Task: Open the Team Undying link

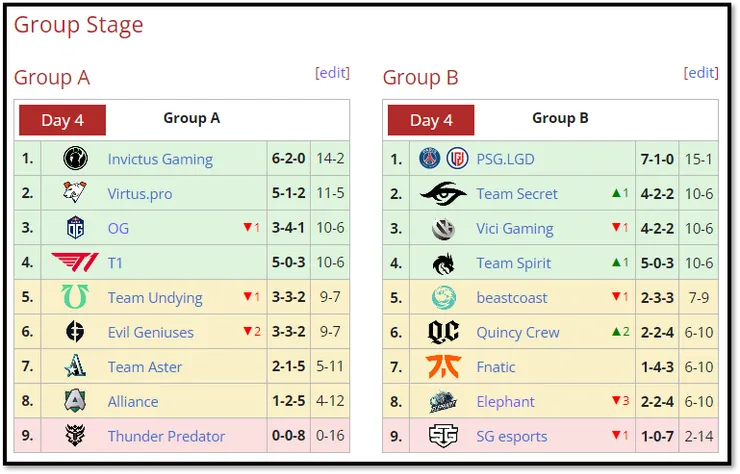Action: point(155,297)
